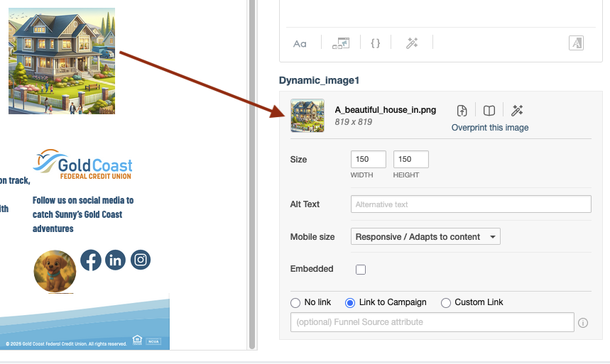Select the Link to Campaign radio option
Viewport: 610px width, 364px height.
pyautogui.click(x=350, y=302)
